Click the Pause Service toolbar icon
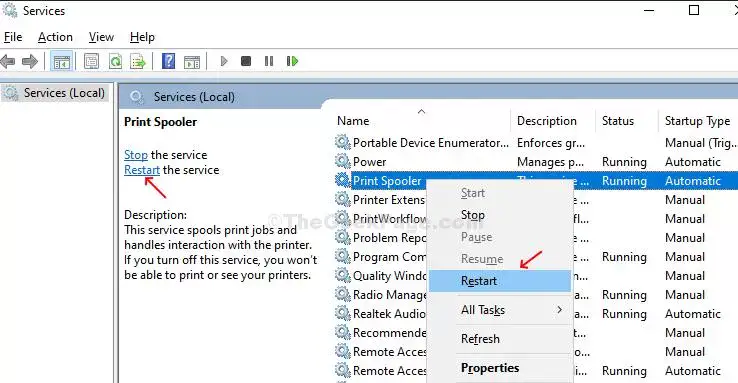Screen dimensions: 738x383 click(x=269, y=61)
